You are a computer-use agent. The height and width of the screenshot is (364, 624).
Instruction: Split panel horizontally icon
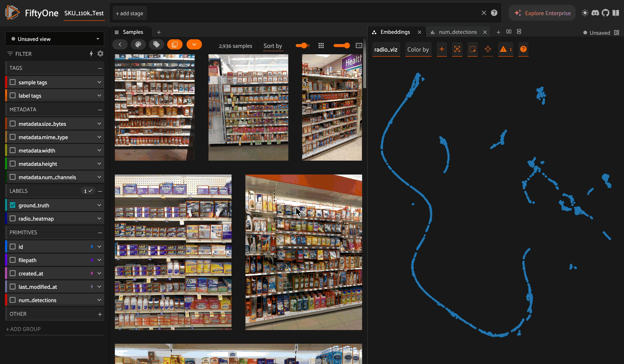click(509, 32)
